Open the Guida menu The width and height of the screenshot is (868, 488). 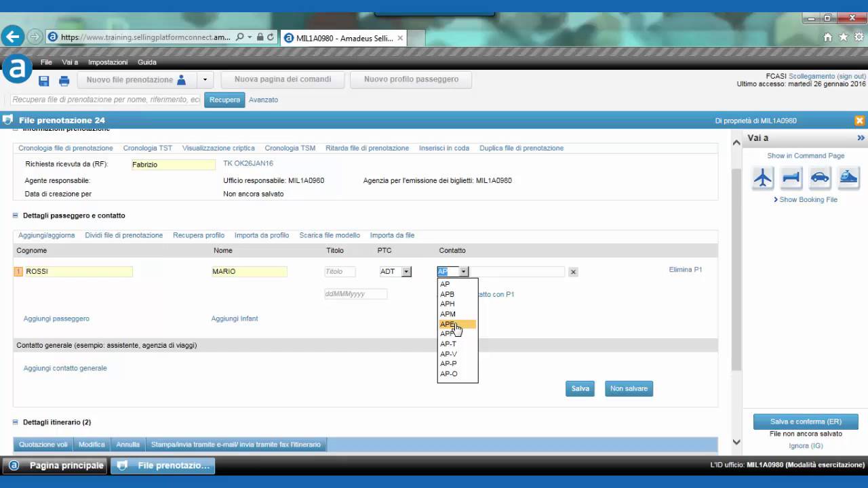(x=147, y=62)
